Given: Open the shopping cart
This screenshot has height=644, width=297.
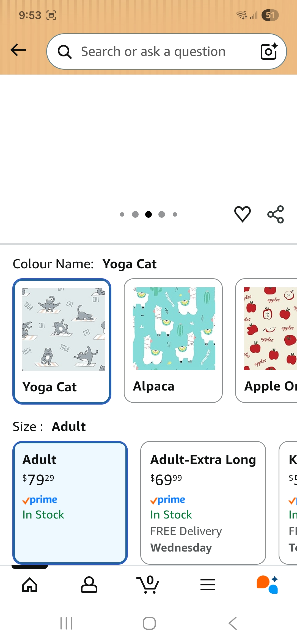Looking at the screenshot, I should [x=148, y=585].
